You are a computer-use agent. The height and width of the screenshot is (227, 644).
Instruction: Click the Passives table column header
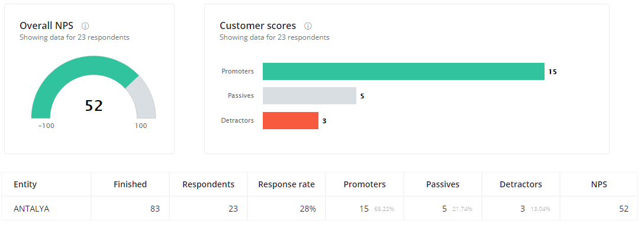tap(443, 184)
